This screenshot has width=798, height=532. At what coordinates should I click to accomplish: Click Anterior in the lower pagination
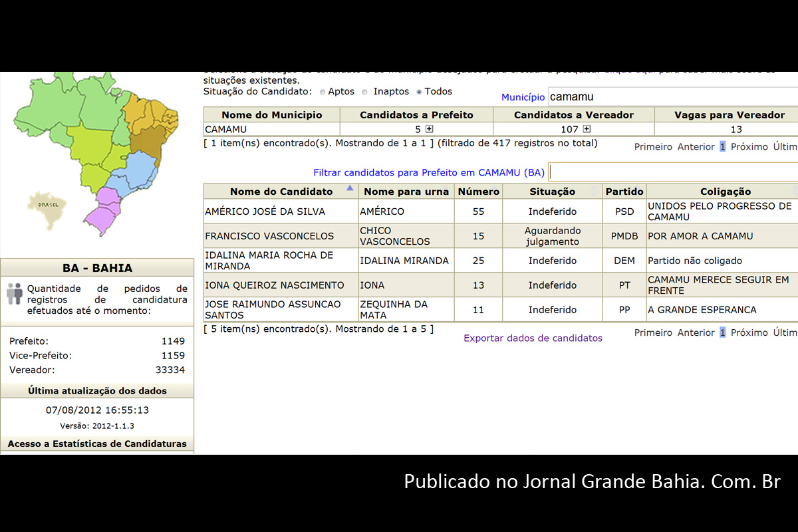pos(696,332)
